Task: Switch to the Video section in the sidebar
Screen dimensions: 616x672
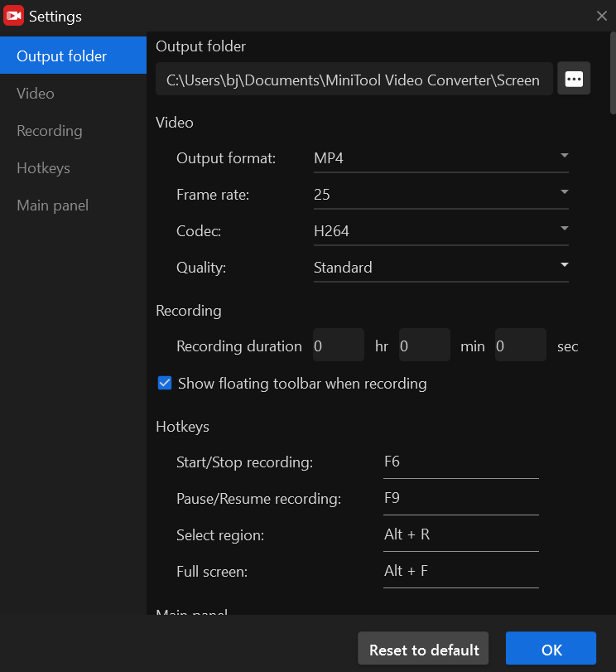Action: pyautogui.click(x=35, y=93)
